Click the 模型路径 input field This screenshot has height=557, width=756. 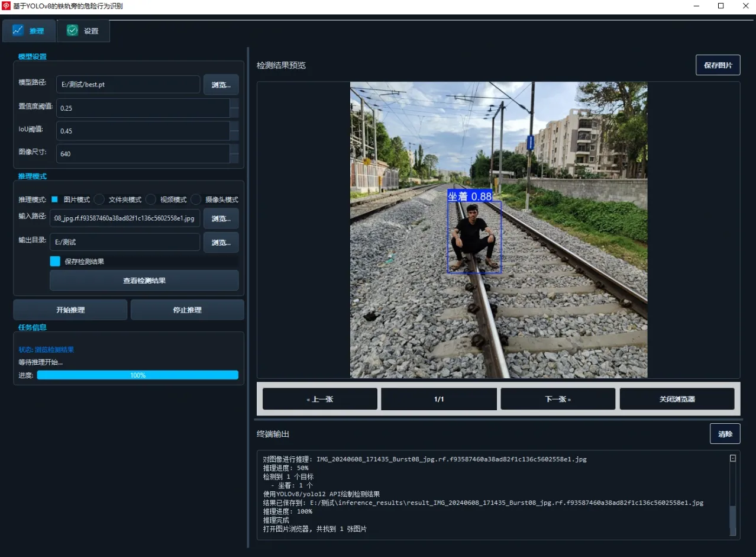(128, 85)
